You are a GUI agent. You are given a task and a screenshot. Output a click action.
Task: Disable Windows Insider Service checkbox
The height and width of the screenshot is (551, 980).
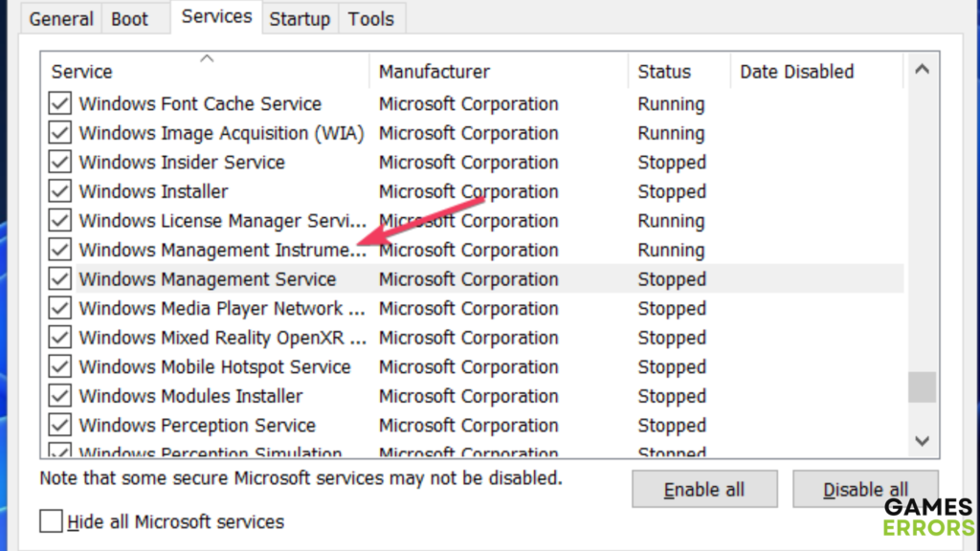coord(60,163)
